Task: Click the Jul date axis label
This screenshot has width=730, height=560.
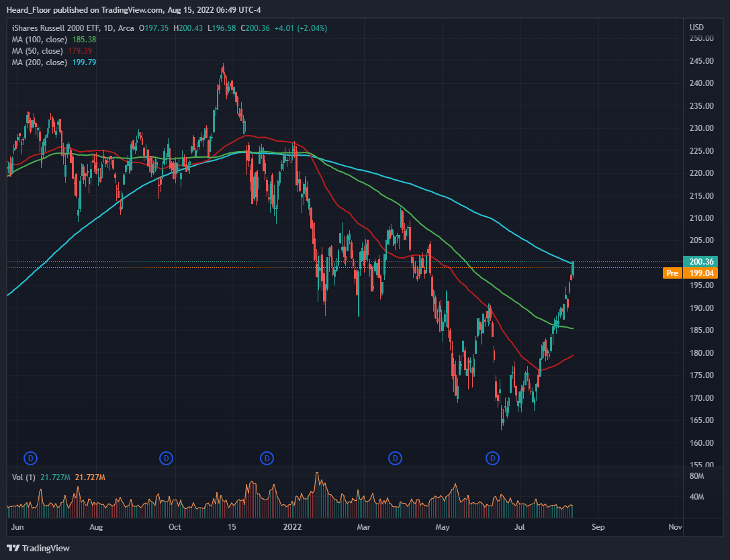Action: tap(519, 527)
